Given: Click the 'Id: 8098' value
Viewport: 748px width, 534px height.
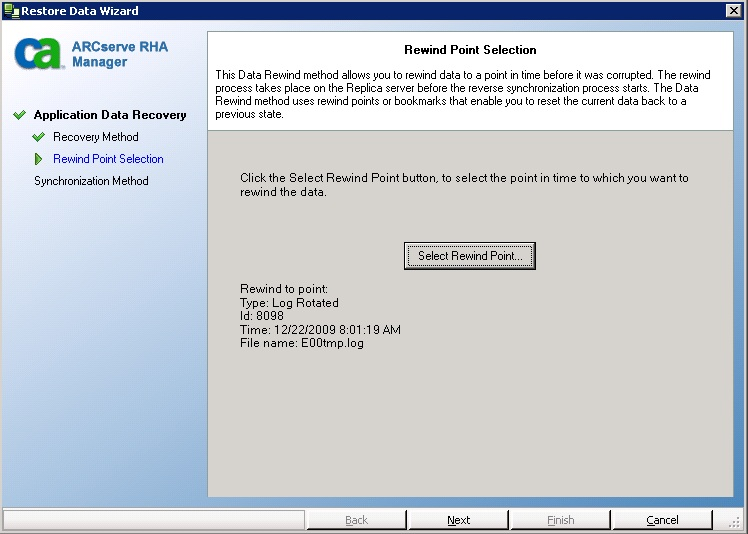Looking at the screenshot, I should click(261, 316).
